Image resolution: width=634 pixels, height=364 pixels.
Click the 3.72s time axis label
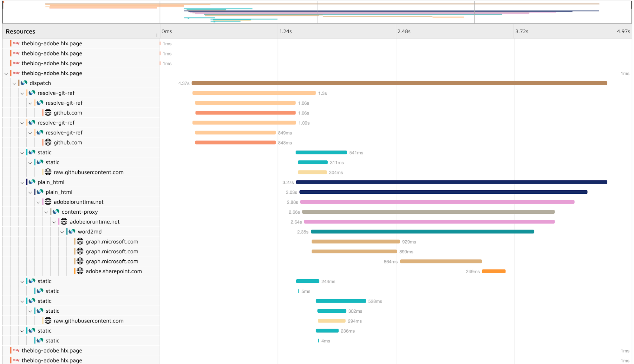(x=522, y=31)
